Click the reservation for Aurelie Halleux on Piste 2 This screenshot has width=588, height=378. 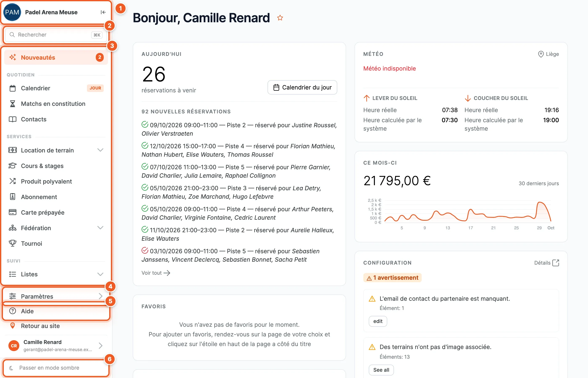pos(238,234)
